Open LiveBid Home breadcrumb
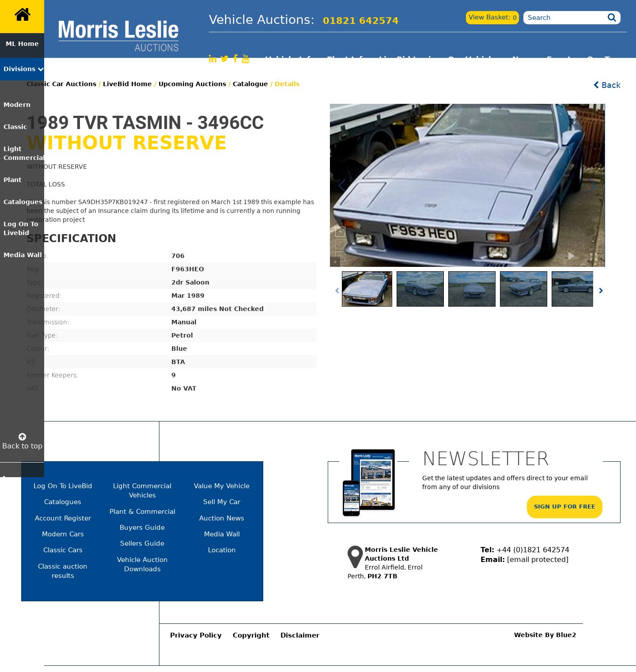 click(127, 84)
